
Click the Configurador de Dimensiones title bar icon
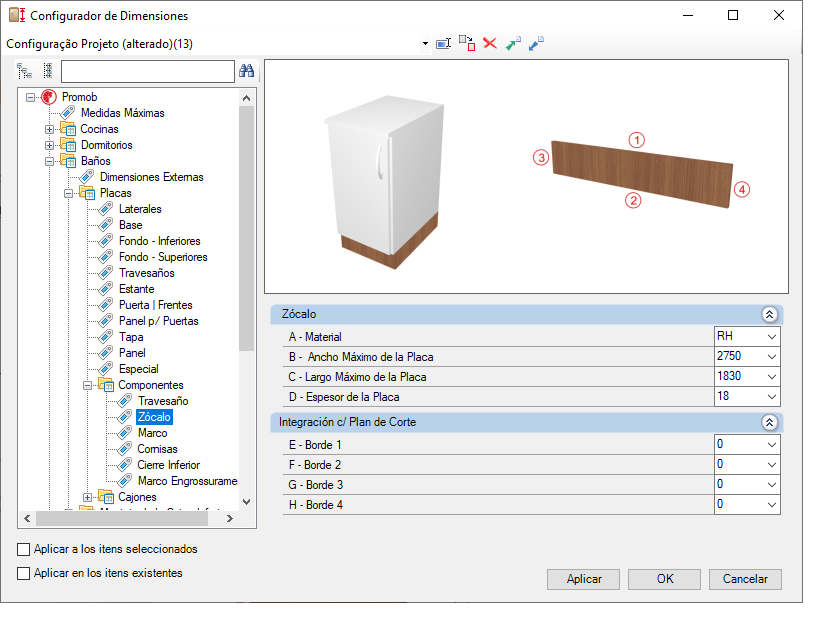click(x=17, y=15)
